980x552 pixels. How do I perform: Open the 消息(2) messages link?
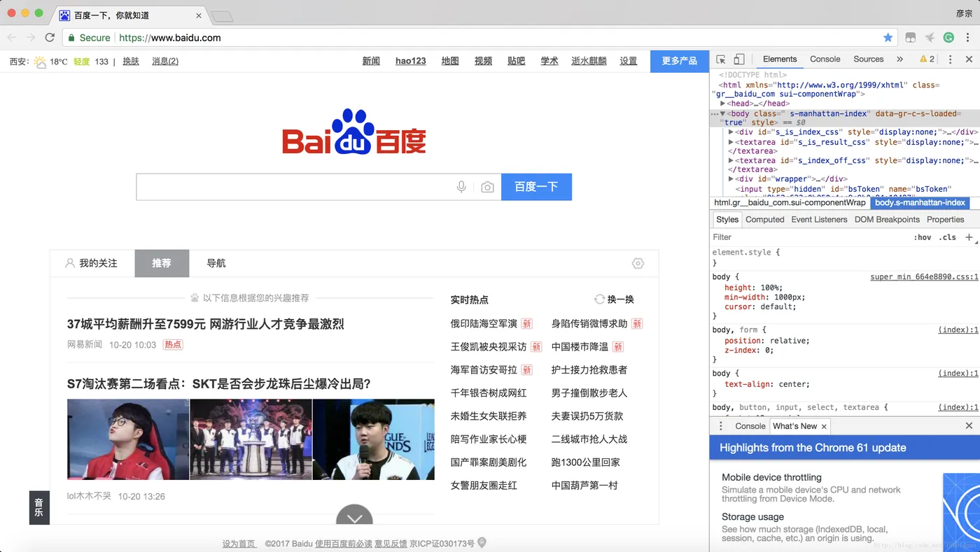point(165,62)
